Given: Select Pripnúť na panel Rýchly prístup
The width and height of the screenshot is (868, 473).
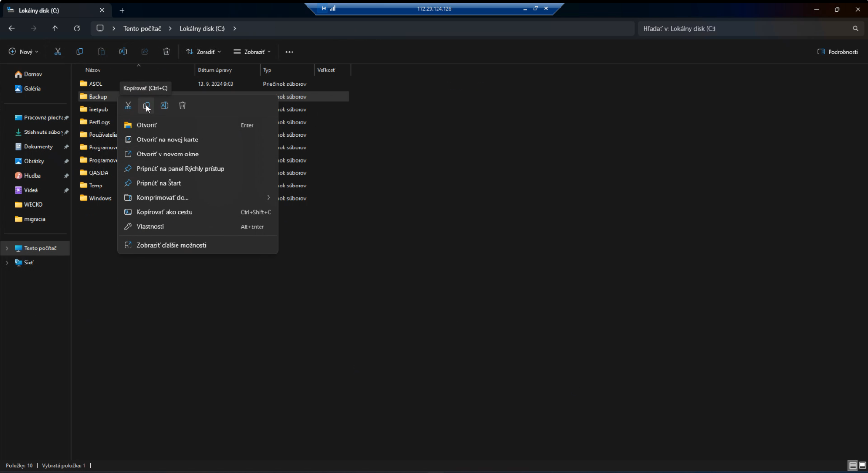Looking at the screenshot, I should 198,169.
